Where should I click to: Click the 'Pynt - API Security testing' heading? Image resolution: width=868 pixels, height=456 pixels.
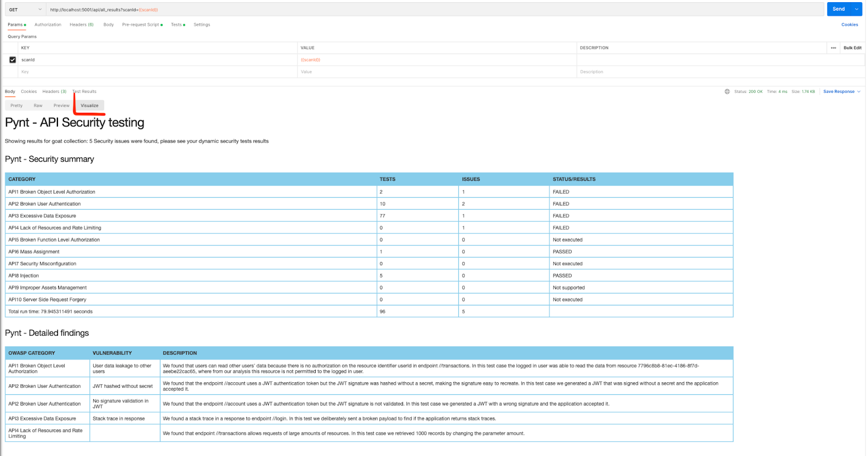coord(75,123)
